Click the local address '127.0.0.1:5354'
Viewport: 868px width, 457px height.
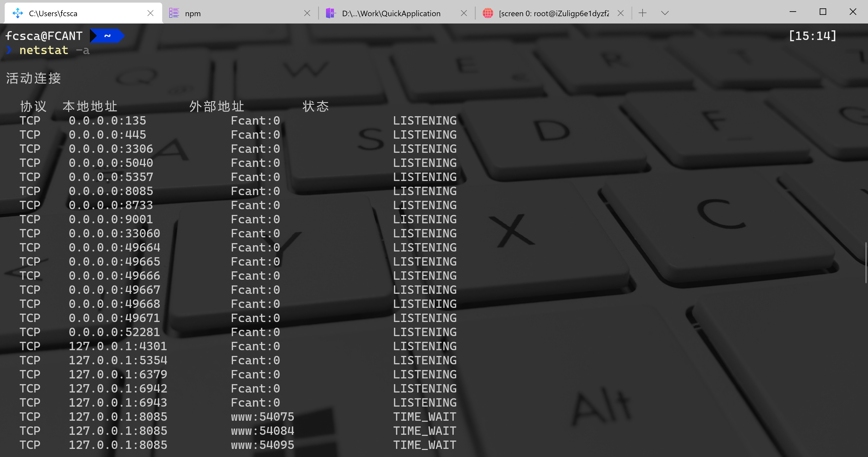118,360
